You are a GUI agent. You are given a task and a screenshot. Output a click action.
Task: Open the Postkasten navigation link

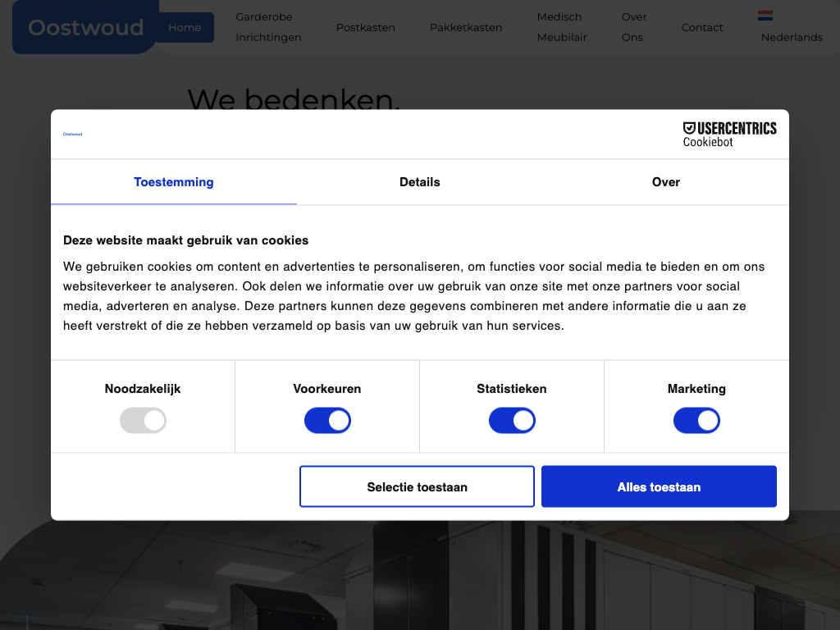click(x=365, y=27)
